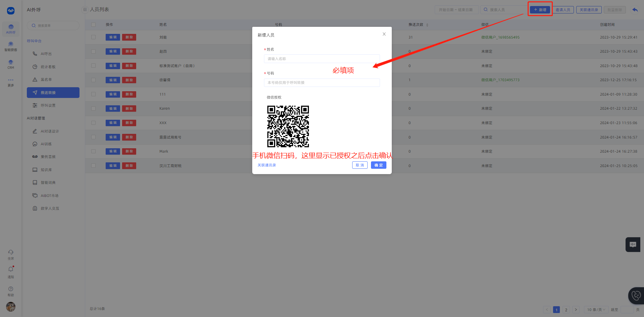Open the 智能获客 module in the left rail
Screen dimensions: 644x317
(x=11, y=47)
